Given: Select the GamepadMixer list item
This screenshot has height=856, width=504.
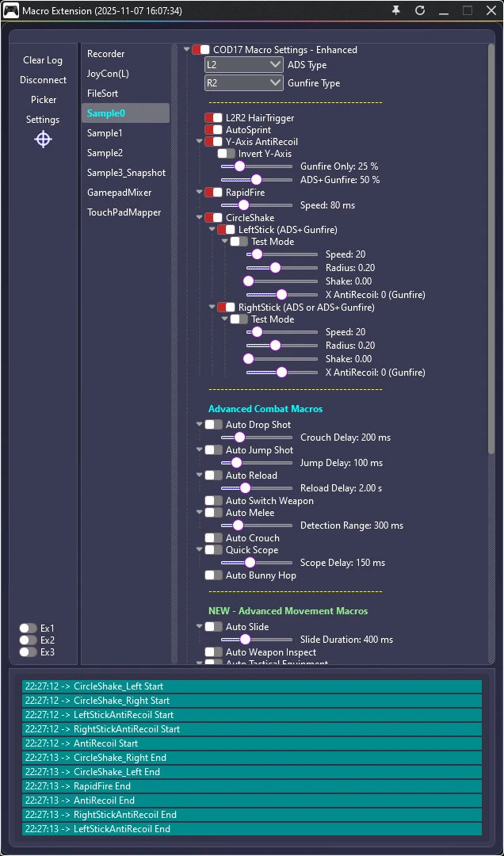Looking at the screenshot, I should click(x=119, y=193).
